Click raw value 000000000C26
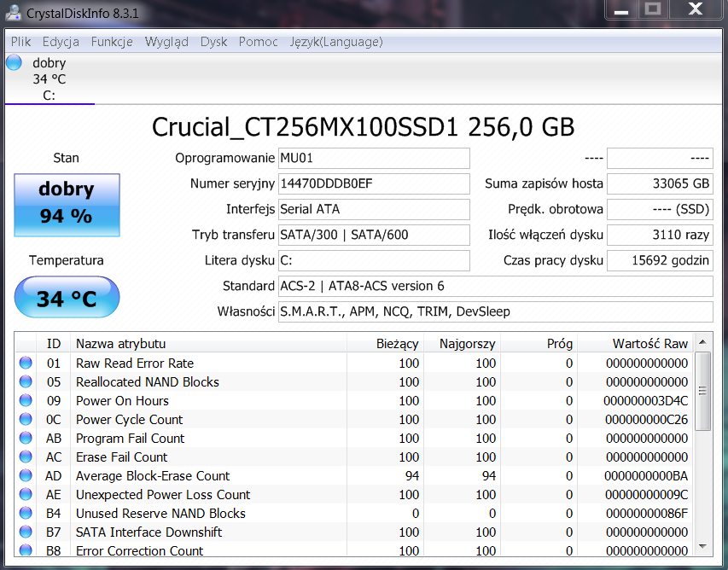The image size is (728, 570). 646,420
